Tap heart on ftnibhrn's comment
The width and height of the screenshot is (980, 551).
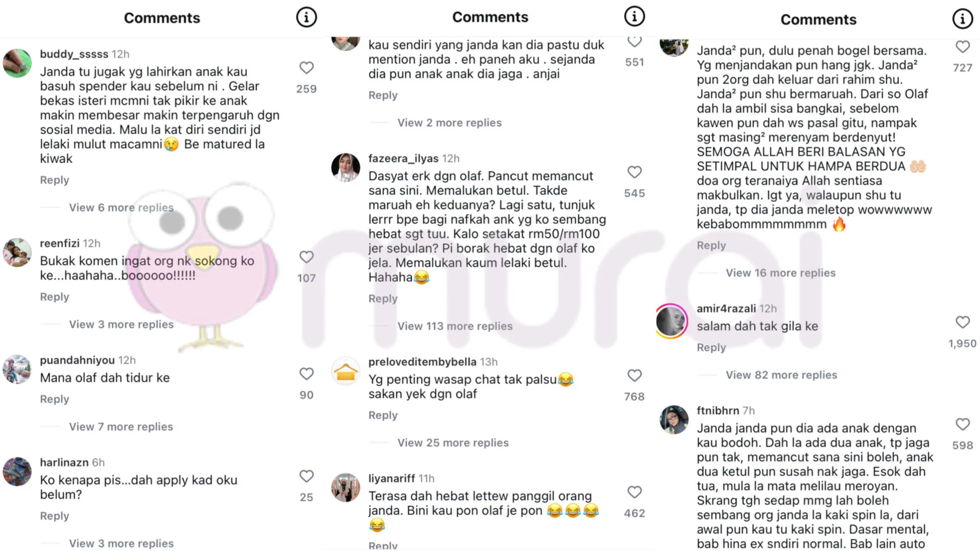[x=963, y=424]
